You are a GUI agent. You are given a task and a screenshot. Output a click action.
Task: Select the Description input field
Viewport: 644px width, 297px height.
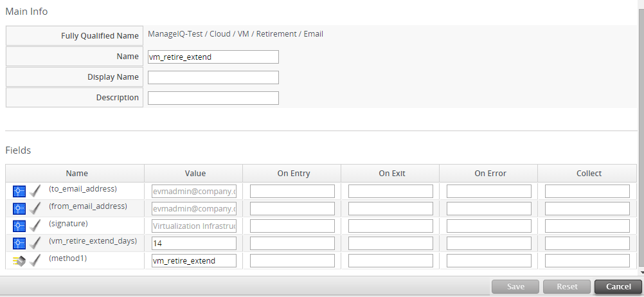tap(213, 98)
